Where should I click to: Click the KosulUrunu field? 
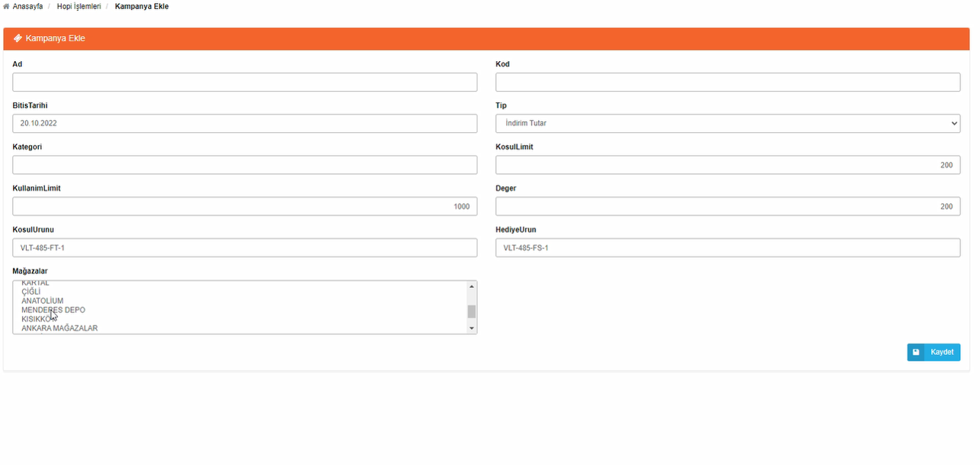coord(244,247)
